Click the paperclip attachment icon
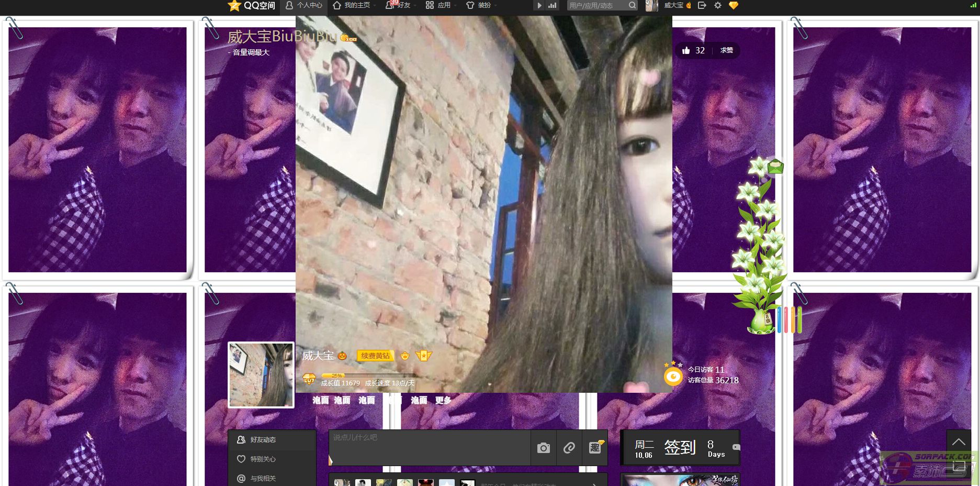980x486 pixels. (x=569, y=448)
